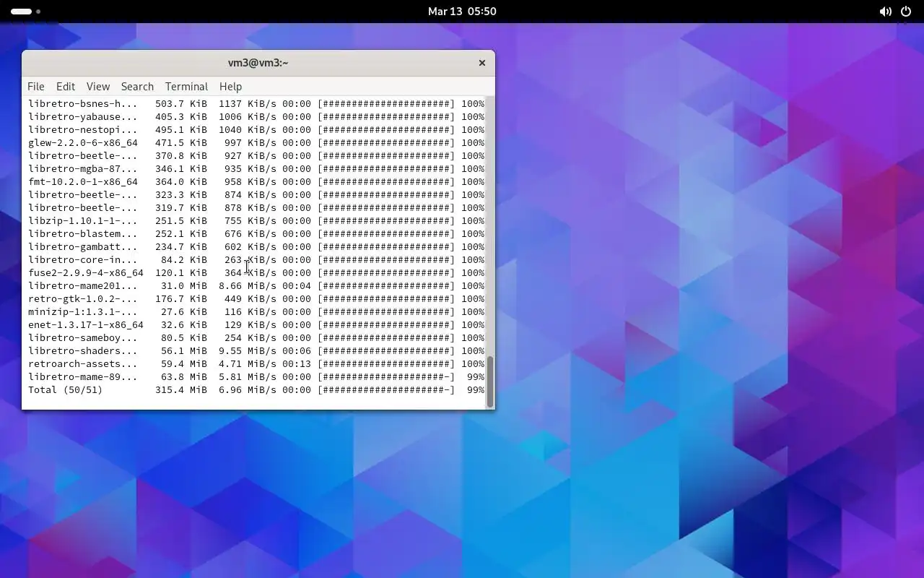Open the Help menu

pyautogui.click(x=230, y=86)
